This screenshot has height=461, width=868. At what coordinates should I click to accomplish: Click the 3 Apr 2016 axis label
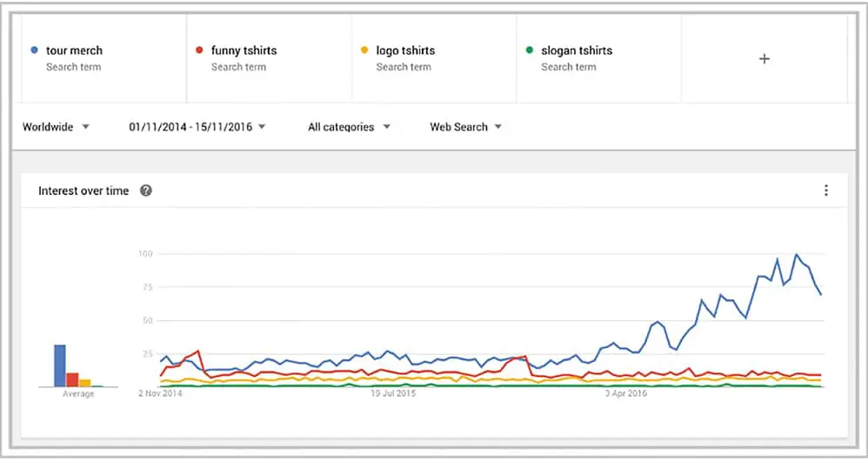click(x=626, y=394)
